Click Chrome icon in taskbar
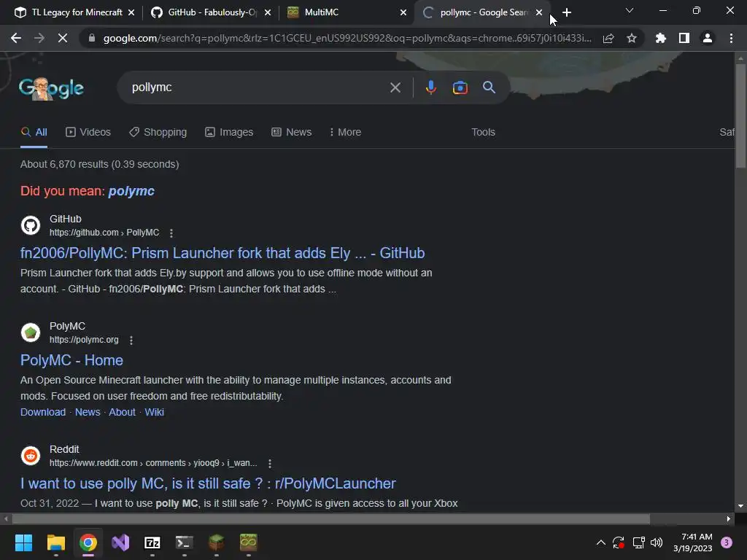Screen dimensions: 747x560 point(88,542)
